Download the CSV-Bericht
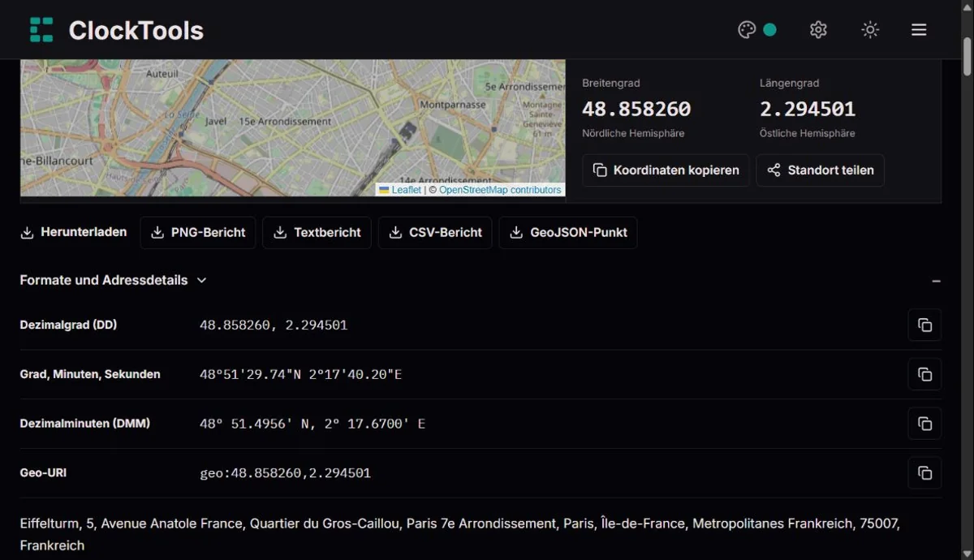 coord(435,232)
